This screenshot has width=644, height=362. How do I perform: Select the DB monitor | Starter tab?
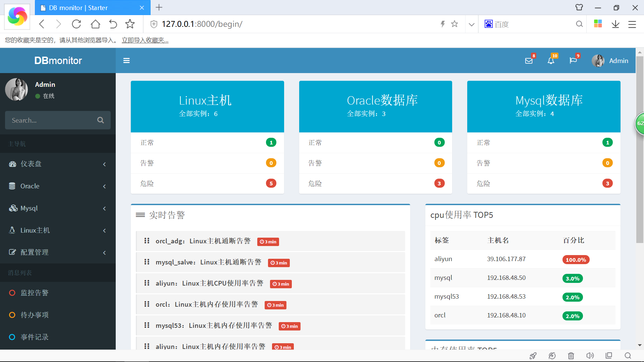[92, 8]
